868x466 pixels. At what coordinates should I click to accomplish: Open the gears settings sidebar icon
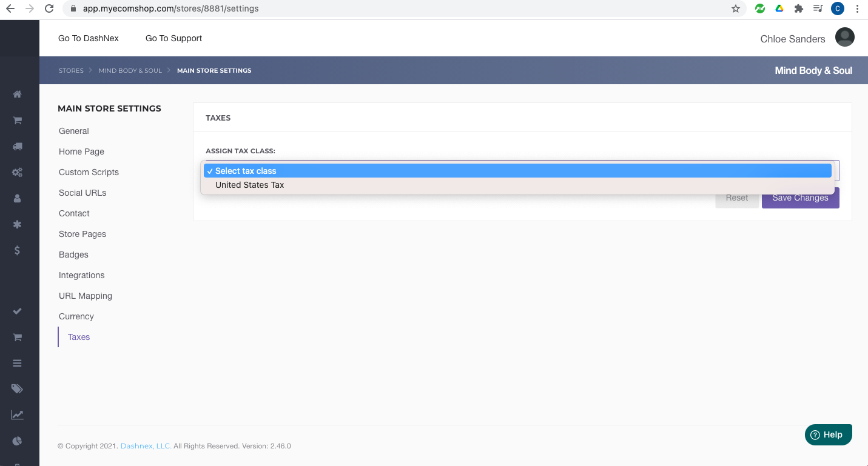18,172
